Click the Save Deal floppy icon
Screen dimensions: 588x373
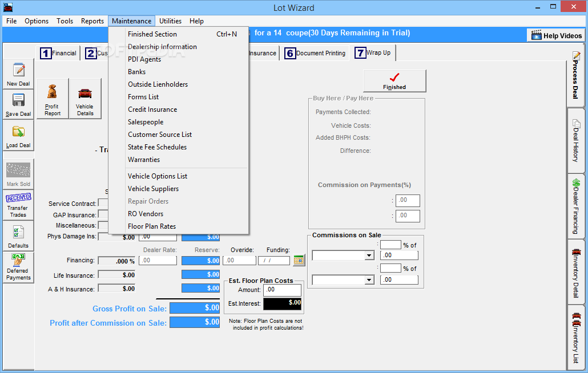tap(18, 100)
